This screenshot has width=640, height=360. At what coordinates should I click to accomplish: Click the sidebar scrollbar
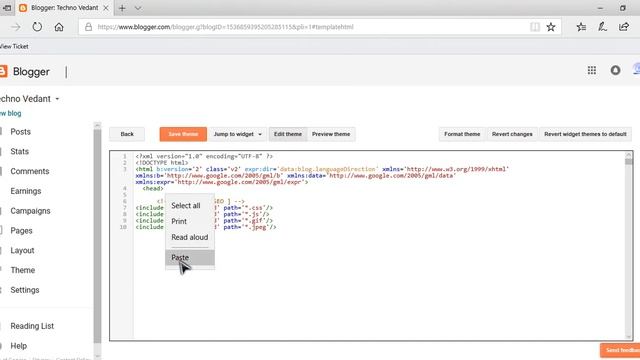[x=97, y=237]
